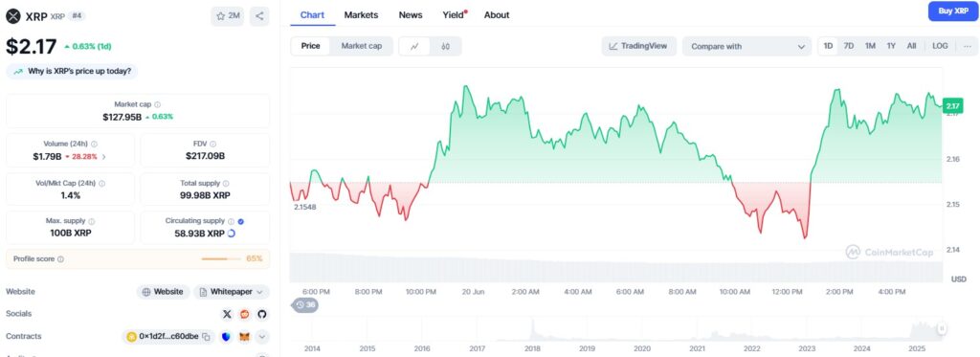Switch to the Markets tab
Viewport: 980px width, 357px height.
tap(361, 15)
